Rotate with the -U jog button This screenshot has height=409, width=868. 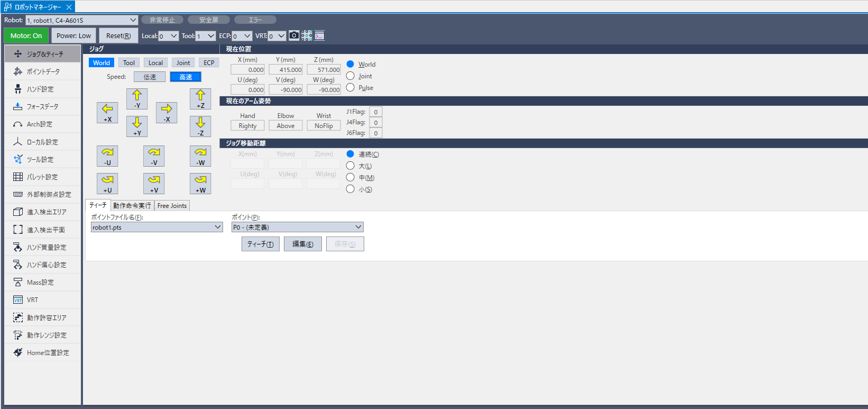(107, 156)
